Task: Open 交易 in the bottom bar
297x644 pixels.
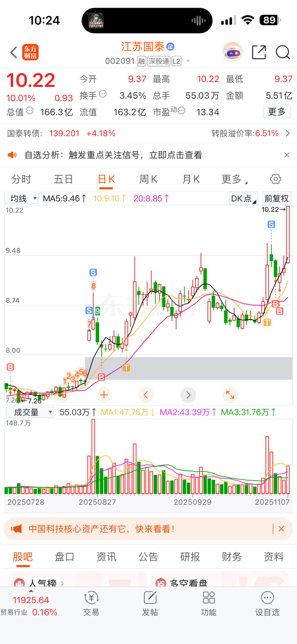Action: click(91, 604)
